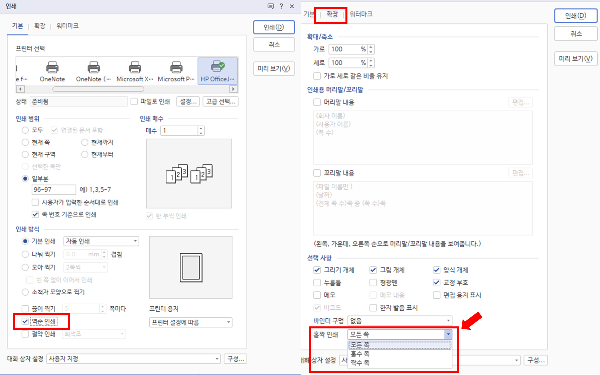
Task: Click the printer list horizontal scrollbar thumb
Action: point(98,89)
